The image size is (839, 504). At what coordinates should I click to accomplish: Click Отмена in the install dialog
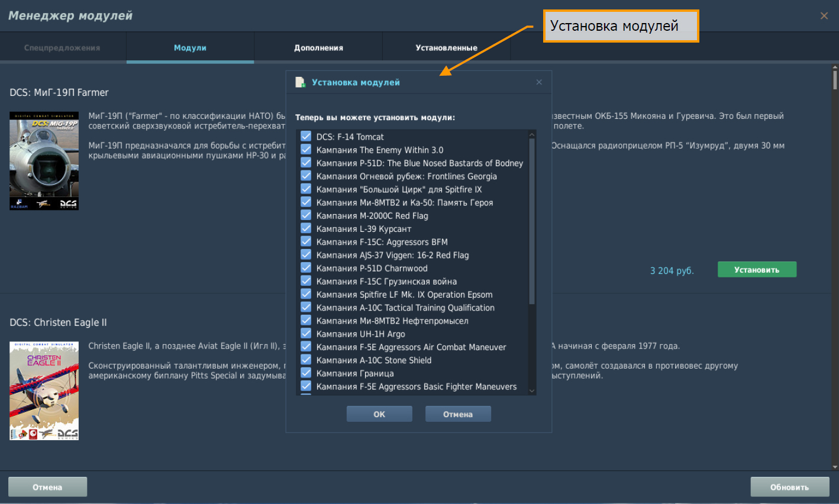[x=458, y=414]
